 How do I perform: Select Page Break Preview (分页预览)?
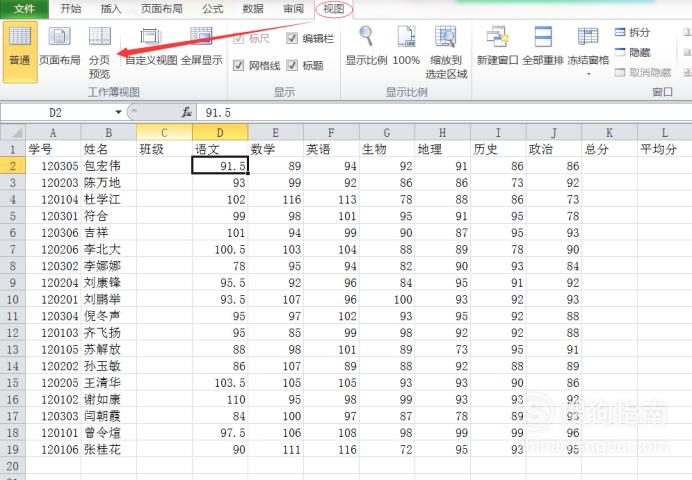(x=100, y=52)
